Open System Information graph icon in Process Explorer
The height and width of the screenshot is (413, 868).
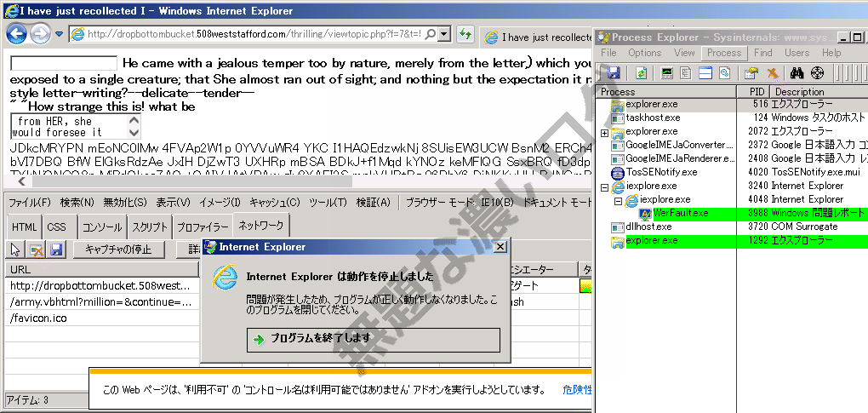point(668,72)
